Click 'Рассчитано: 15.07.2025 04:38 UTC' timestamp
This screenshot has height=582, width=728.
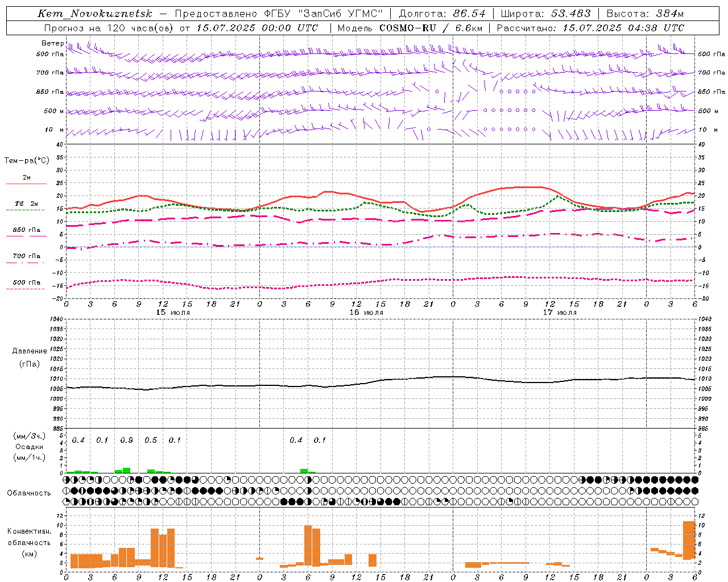[x=591, y=28]
